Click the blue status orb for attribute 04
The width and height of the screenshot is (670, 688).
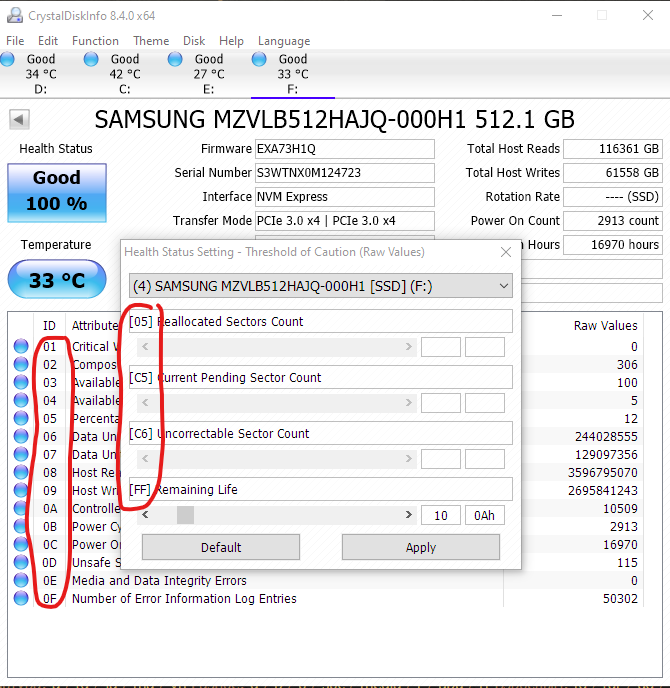coord(21,400)
